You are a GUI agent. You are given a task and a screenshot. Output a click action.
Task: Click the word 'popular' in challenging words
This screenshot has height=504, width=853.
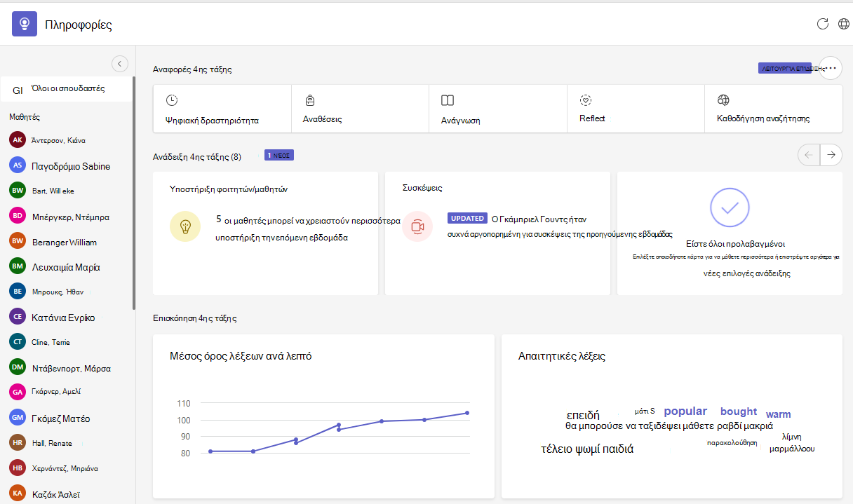pos(685,411)
